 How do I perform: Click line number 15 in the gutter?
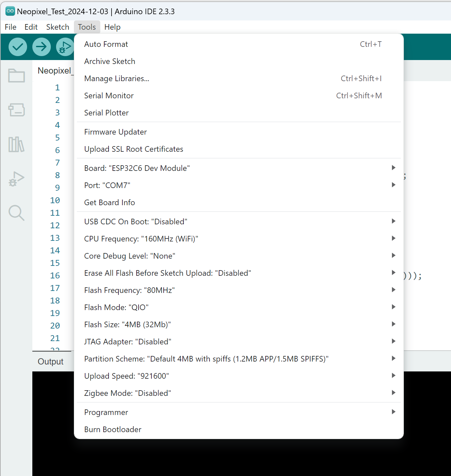click(55, 263)
